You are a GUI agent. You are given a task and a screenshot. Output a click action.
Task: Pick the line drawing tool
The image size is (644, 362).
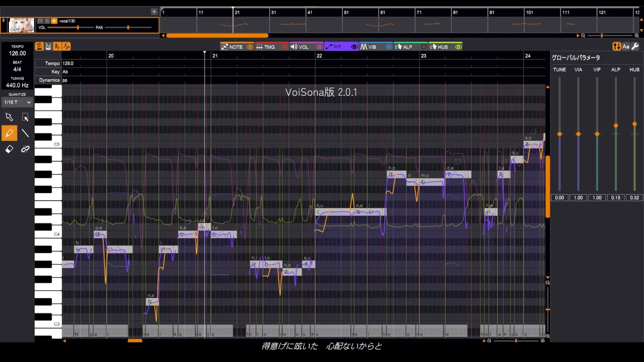(x=25, y=133)
